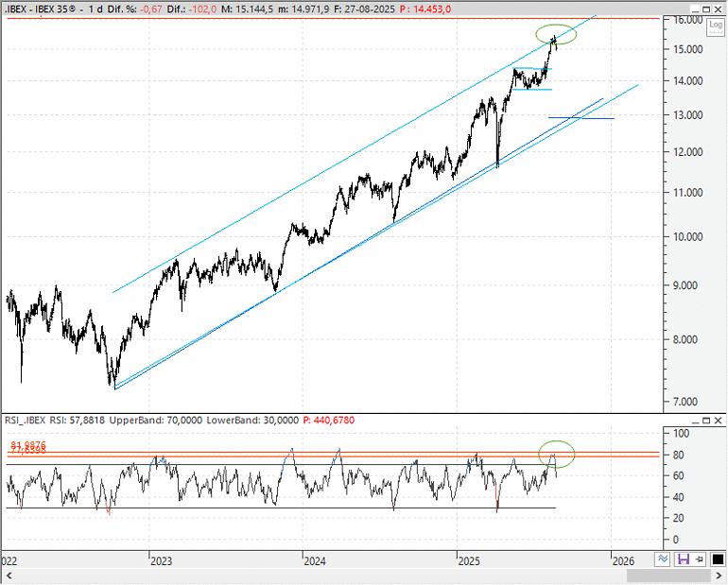Click the horizontal scrollbar right arrow
The image size is (728, 585).
coord(719,576)
